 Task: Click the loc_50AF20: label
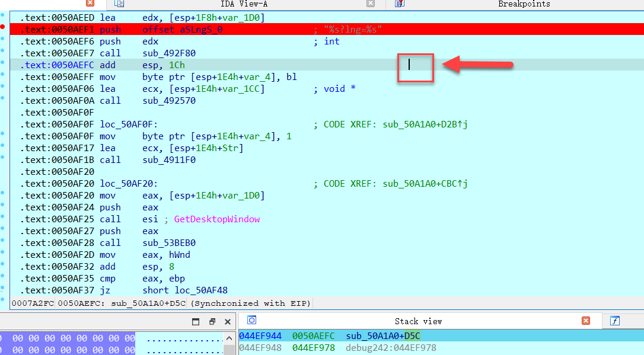point(129,184)
